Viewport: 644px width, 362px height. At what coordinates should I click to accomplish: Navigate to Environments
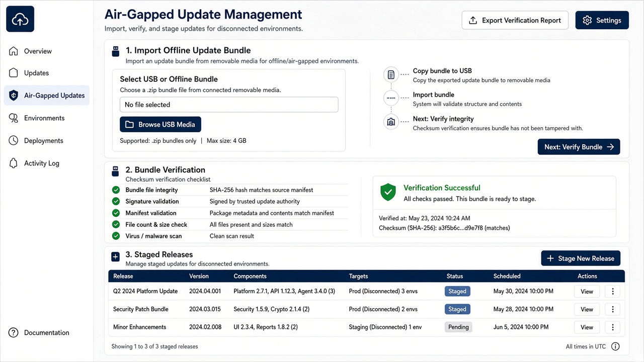[46, 118]
